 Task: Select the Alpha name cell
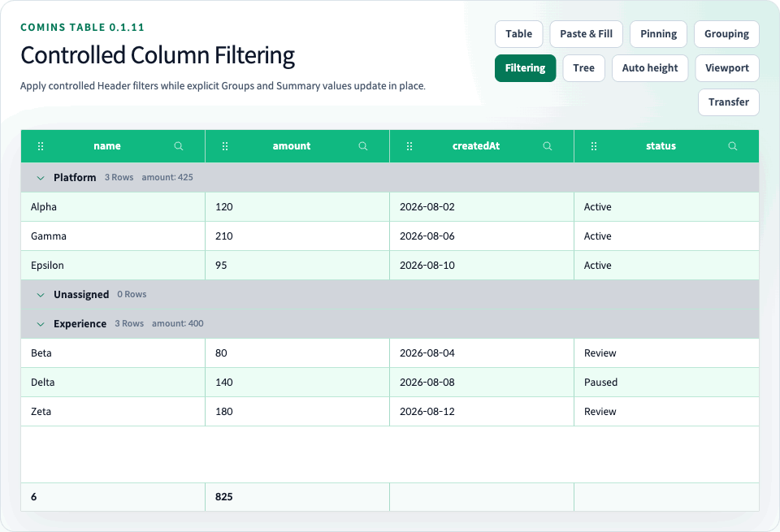pyautogui.click(x=113, y=207)
